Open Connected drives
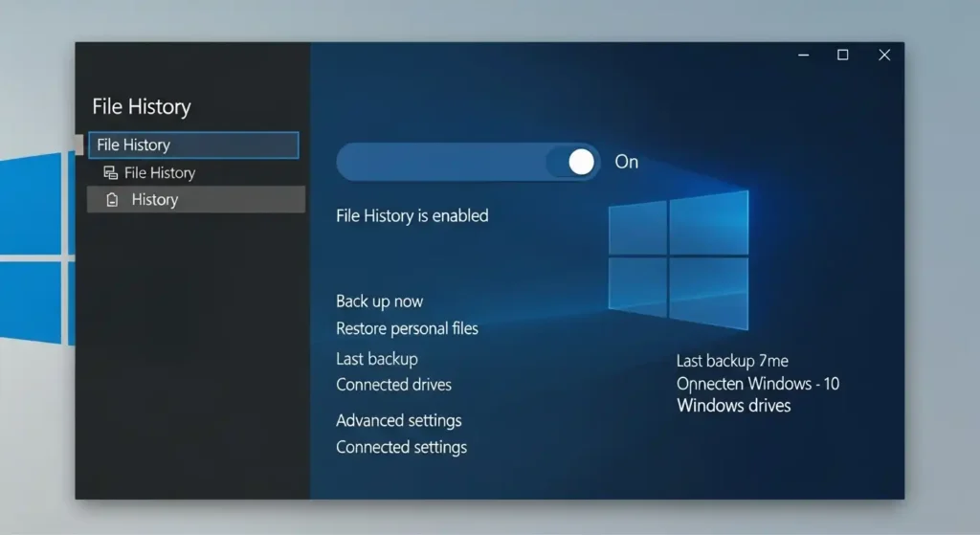Image resolution: width=980 pixels, height=535 pixels. pos(393,385)
